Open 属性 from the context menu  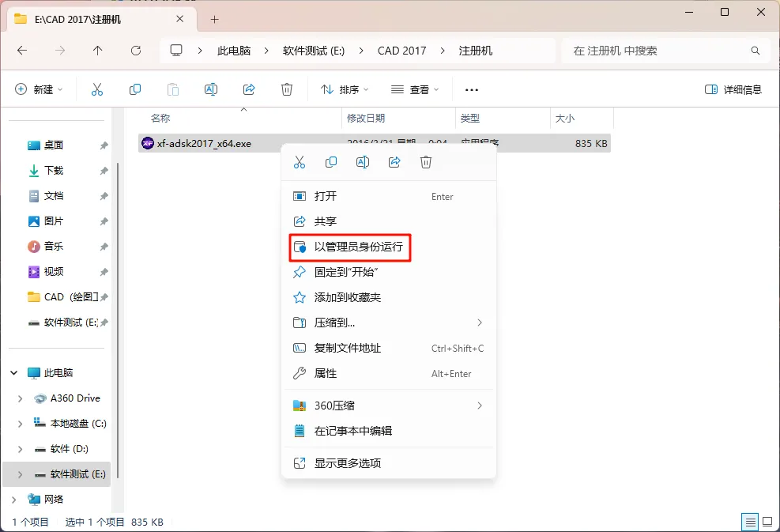pos(389,374)
